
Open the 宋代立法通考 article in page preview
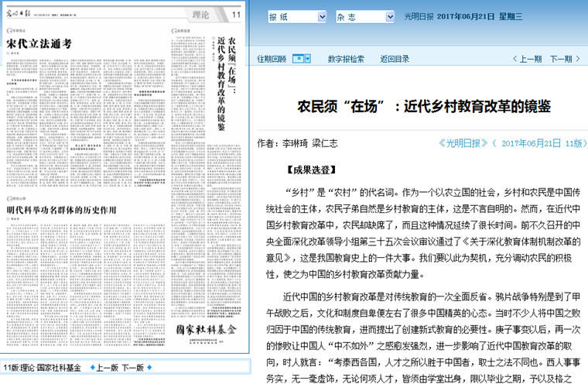coord(39,44)
